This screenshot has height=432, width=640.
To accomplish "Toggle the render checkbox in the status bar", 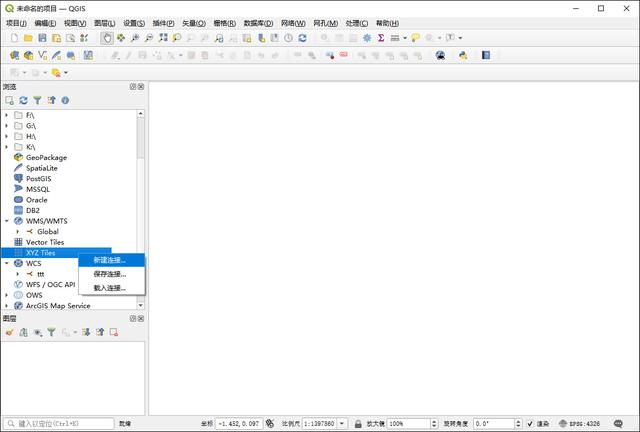I will point(530,424).
